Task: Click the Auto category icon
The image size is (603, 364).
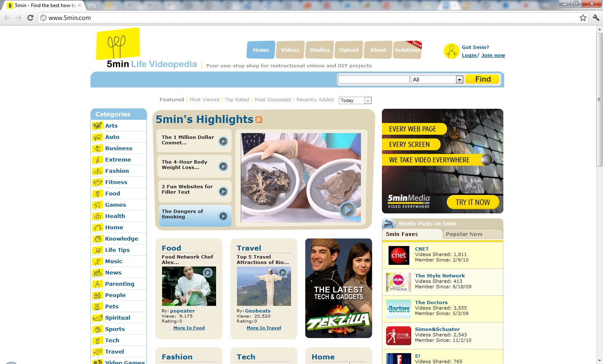Action: click(x=98, y=137)
